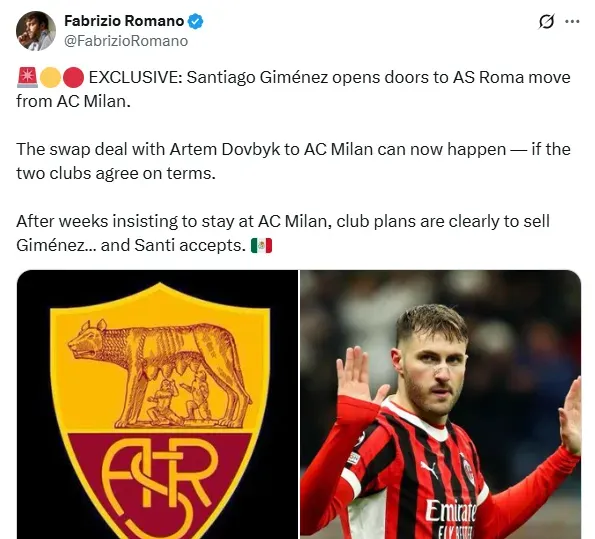Open the three-dots more options menu
The width and height of the screenshot is (595, 539).
[572, 22]
